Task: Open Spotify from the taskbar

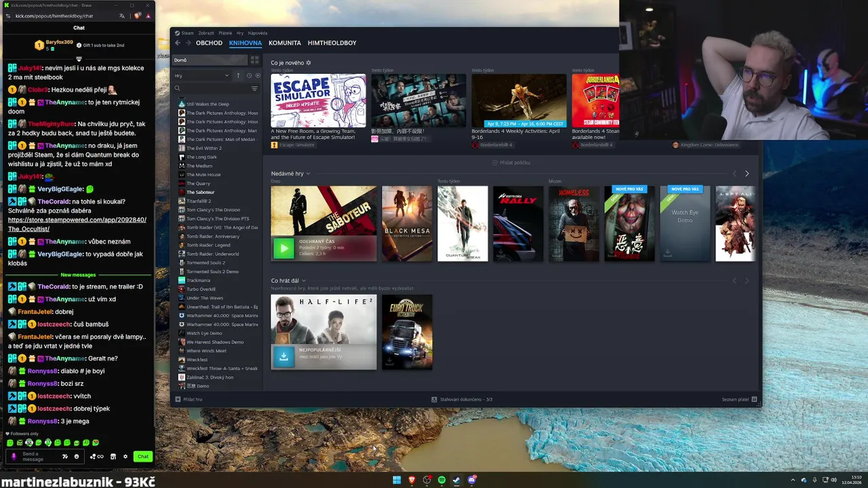Action: point(441,480)
